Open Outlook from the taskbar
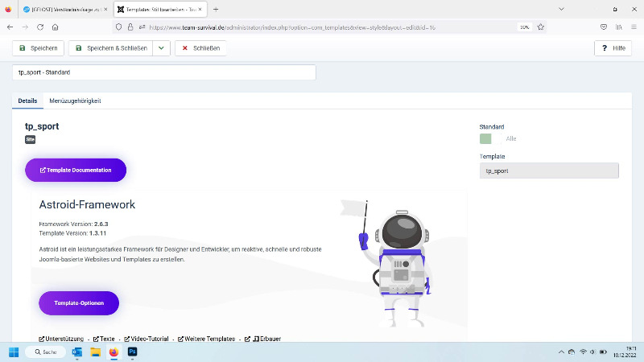Viewport: 644px width, 362px height. [76, 352]
